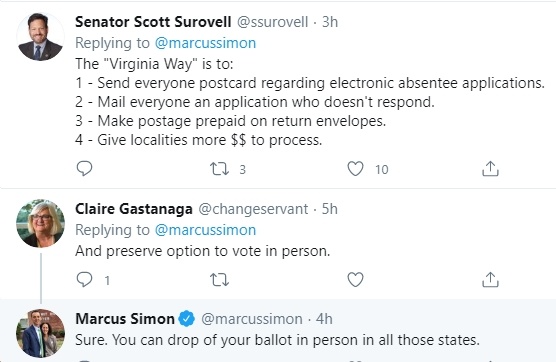556x362 pixels.
Task: Open Marcus Simon's profile picture
Action: click(x=40, y=333)
